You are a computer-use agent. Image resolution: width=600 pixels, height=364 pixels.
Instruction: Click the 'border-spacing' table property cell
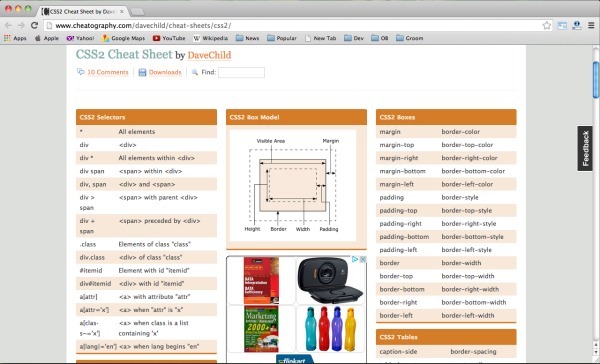473,351
